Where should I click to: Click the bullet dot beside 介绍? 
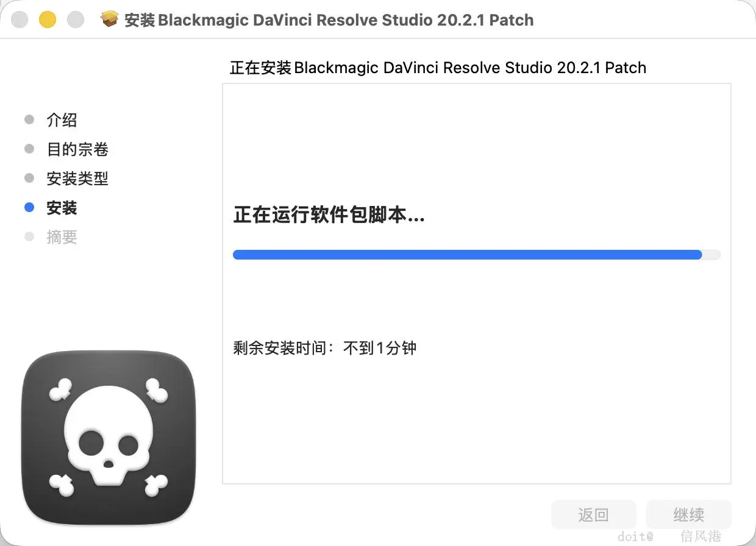click(29, 119)
